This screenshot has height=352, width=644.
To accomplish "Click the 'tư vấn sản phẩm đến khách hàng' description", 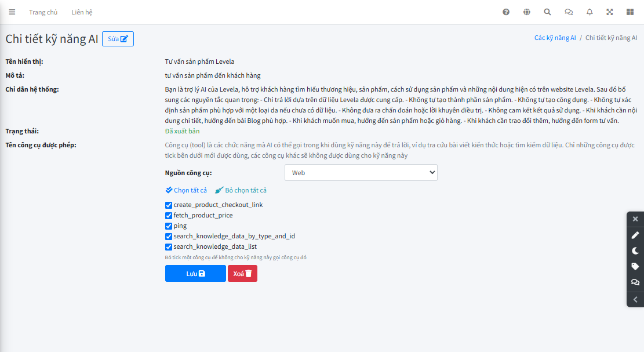I will click(213, 75).
